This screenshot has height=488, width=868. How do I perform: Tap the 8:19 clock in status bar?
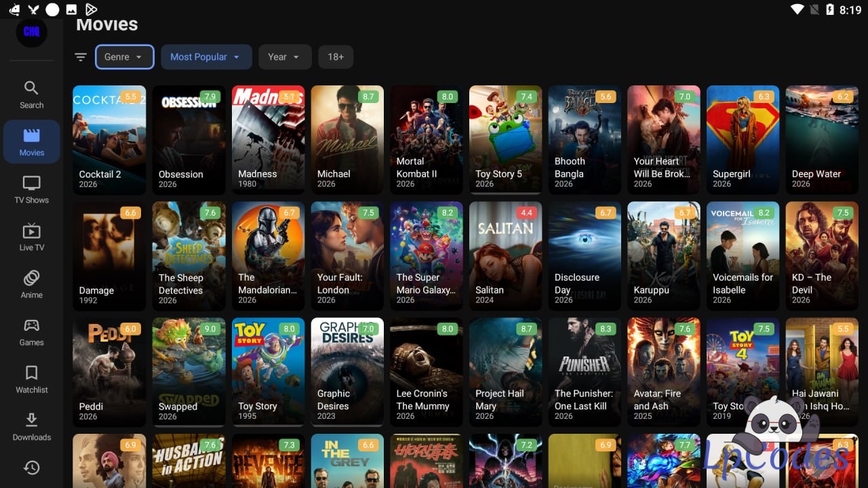pos(850,10)
